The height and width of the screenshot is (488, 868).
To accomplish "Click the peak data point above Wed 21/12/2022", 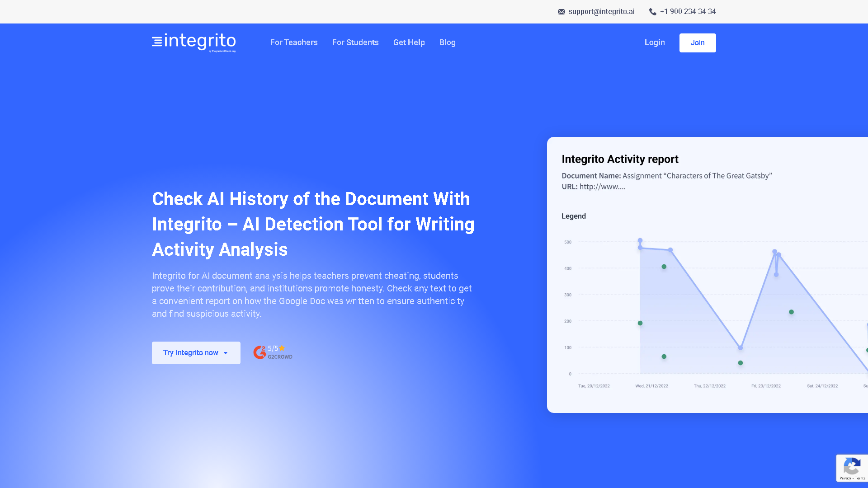I will click(x=640, y=241).
